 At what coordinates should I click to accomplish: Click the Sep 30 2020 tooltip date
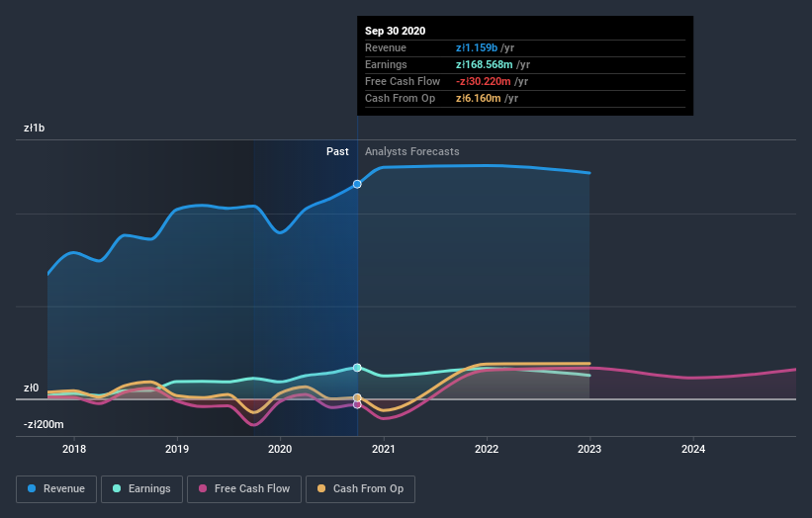396,31
